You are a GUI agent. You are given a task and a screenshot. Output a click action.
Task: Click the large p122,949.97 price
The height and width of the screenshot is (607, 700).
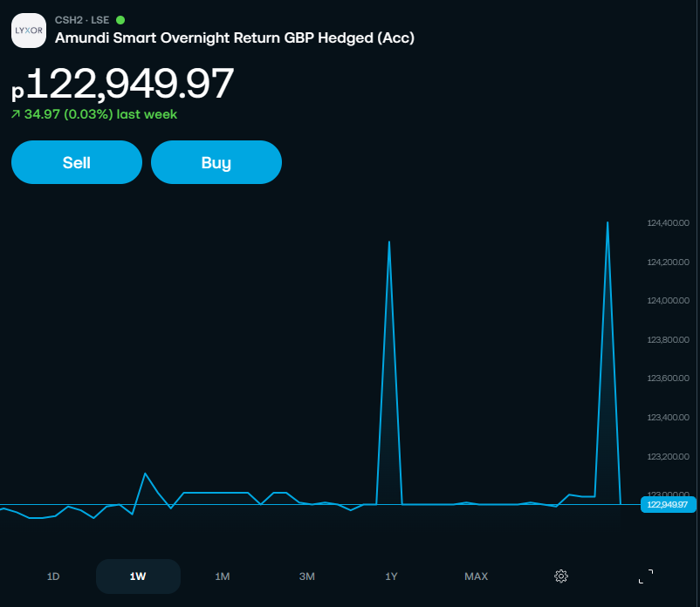(x=122, y=84)
